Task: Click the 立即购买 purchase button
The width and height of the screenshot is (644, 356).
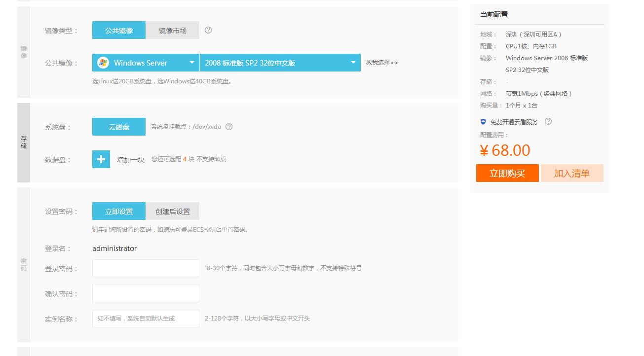Action: point(507,173)
